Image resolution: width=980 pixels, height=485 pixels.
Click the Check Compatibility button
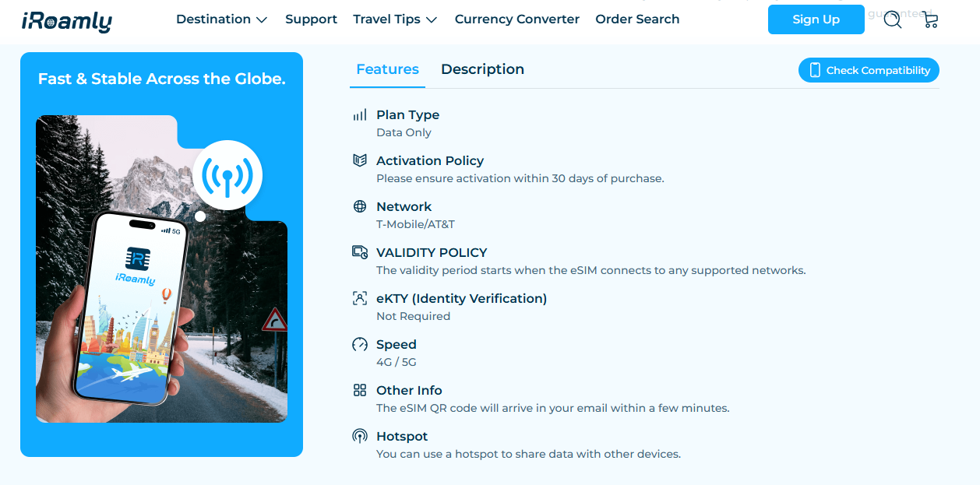869,70
